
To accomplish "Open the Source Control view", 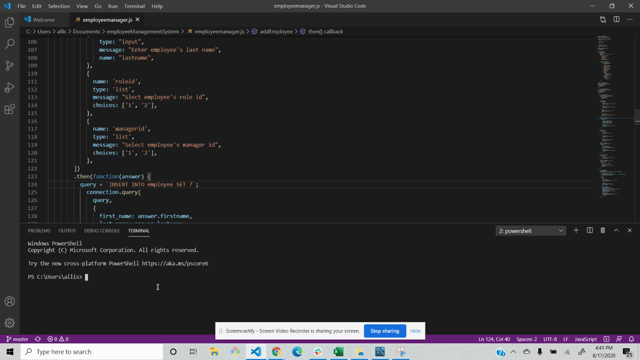I will (x=9, y=66).
